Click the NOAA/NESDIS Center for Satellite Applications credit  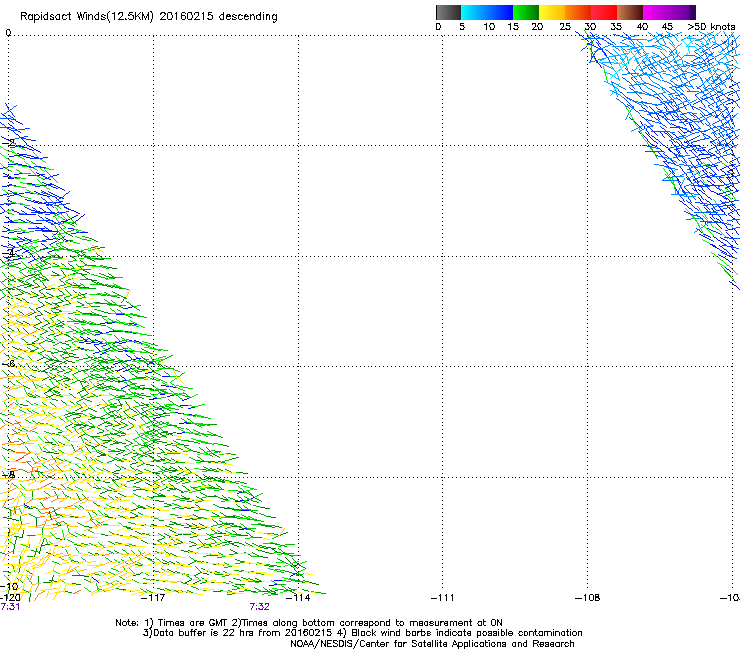point(432,644)
